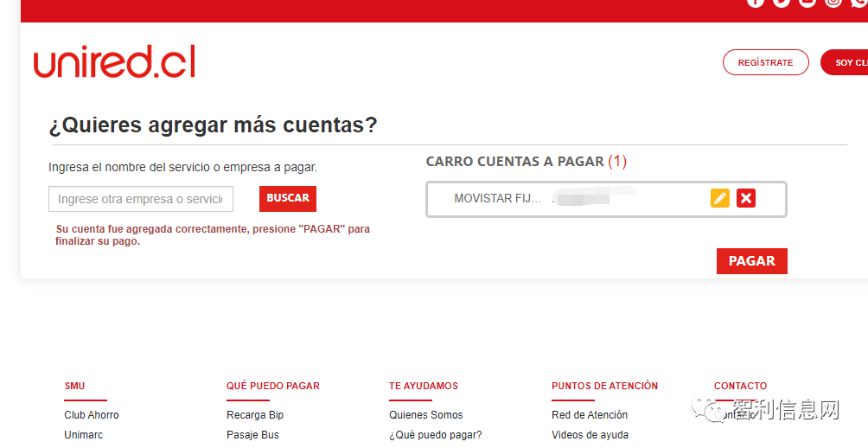Click the QUÉ PUEDO PAGAR footer heading

pyautogui.click(x=273, y=386)
